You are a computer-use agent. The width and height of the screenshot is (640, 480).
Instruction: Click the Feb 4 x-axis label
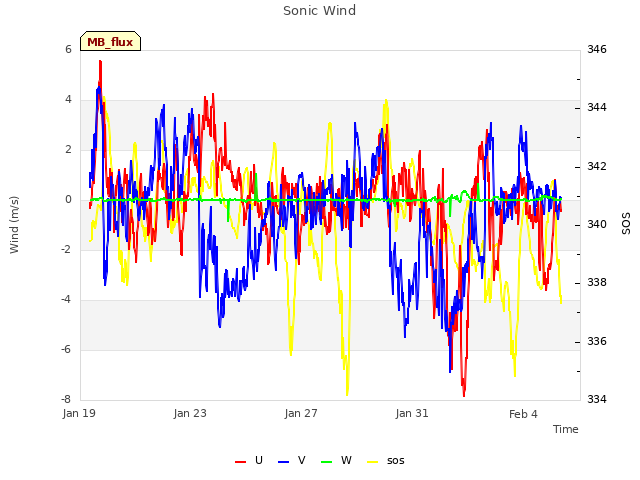tap(523, 414)
